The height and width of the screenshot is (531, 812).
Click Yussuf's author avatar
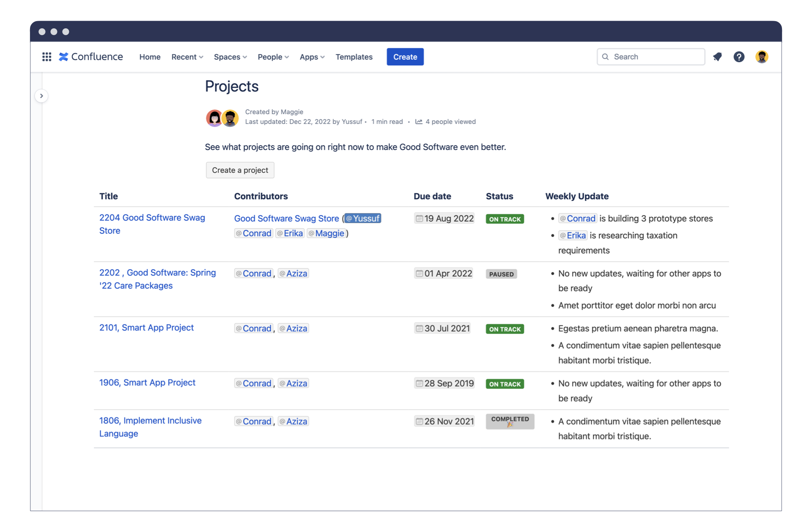[230, 118]
